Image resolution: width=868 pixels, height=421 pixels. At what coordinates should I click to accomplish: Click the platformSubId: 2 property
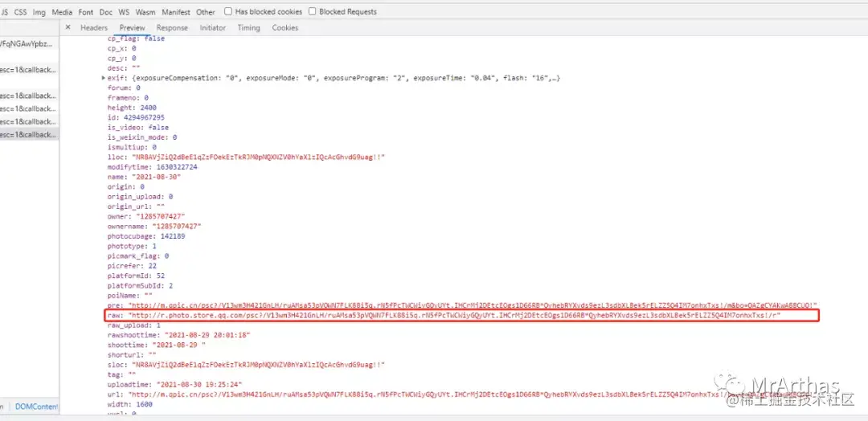140,285
